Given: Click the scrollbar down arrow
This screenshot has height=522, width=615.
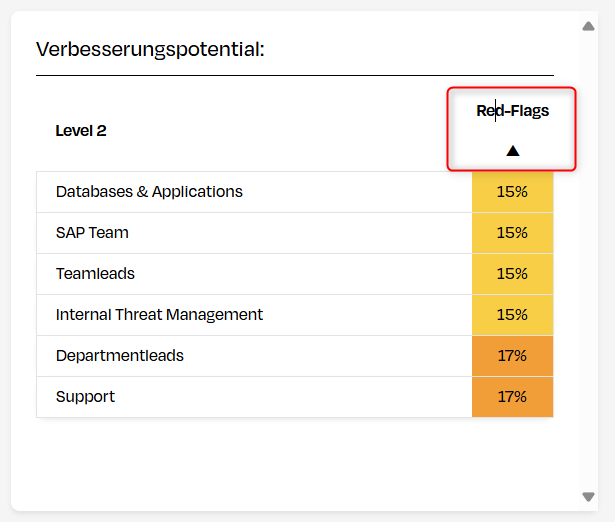Looking at the screenshot, I should (x=588, y=496).
